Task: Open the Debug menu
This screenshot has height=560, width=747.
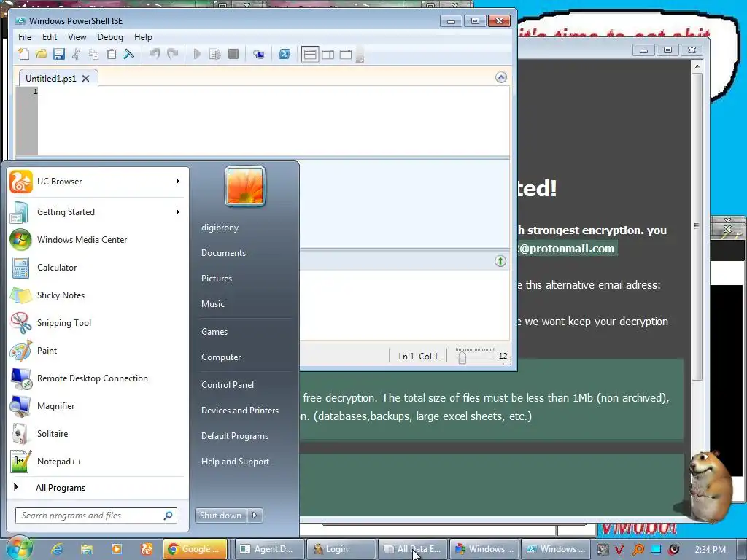Action: (110, 37)
